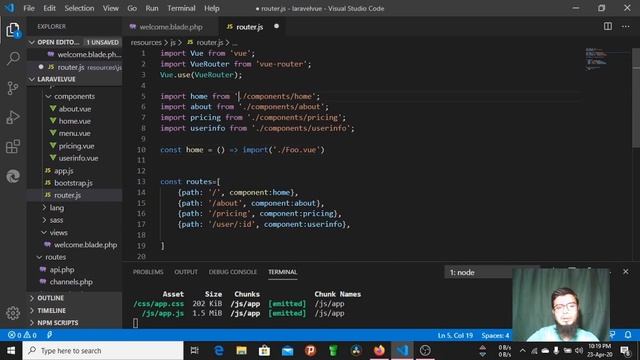
Task: Click the Windows search box
Action: pyautogui.click(x=103, y=351)
